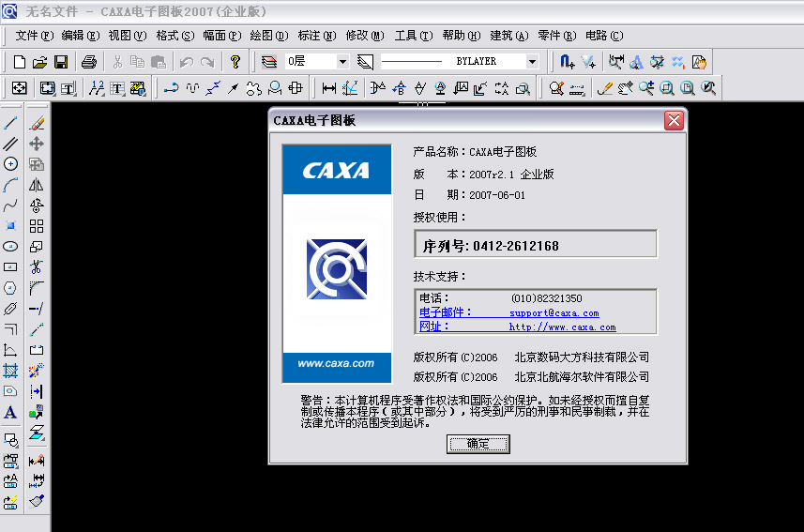The height and width of the screenshot is (532, 804).
Task: Select the Text A tool
Action: [x=10, y=412]
